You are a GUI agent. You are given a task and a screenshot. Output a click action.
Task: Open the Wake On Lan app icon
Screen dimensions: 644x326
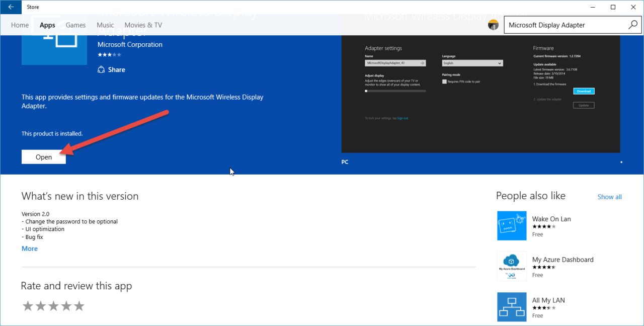[x=512, y=225]
